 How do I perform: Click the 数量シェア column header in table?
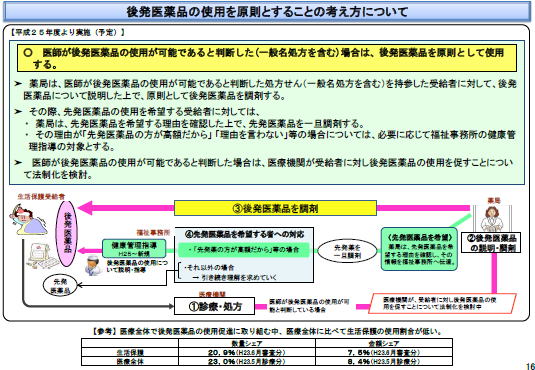pos(247,343)
